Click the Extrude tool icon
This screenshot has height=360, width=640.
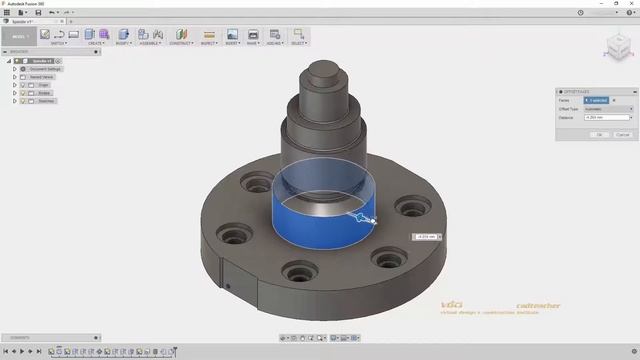(x=89, y=34)
